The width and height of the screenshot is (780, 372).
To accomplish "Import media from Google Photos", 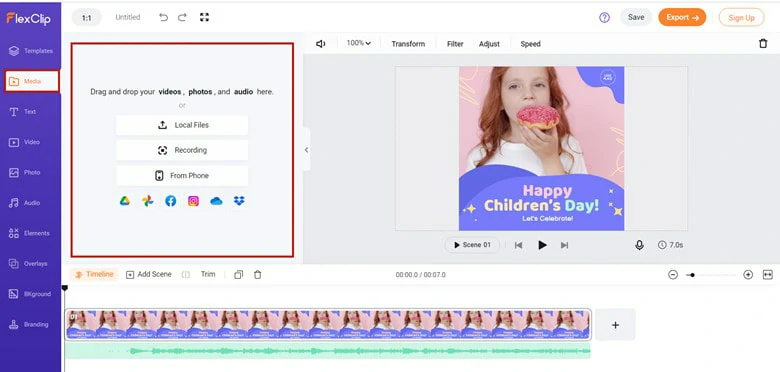I will click(147, 201).
